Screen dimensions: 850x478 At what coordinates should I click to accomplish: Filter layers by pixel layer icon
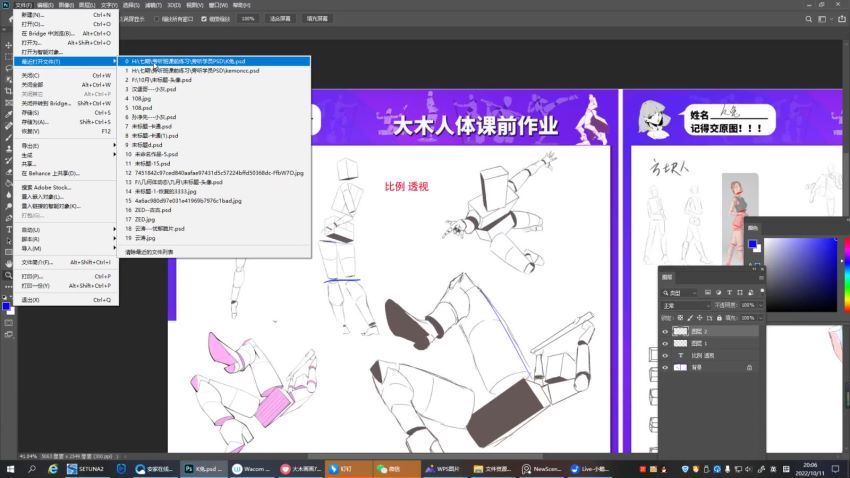(x=707, y=293)
